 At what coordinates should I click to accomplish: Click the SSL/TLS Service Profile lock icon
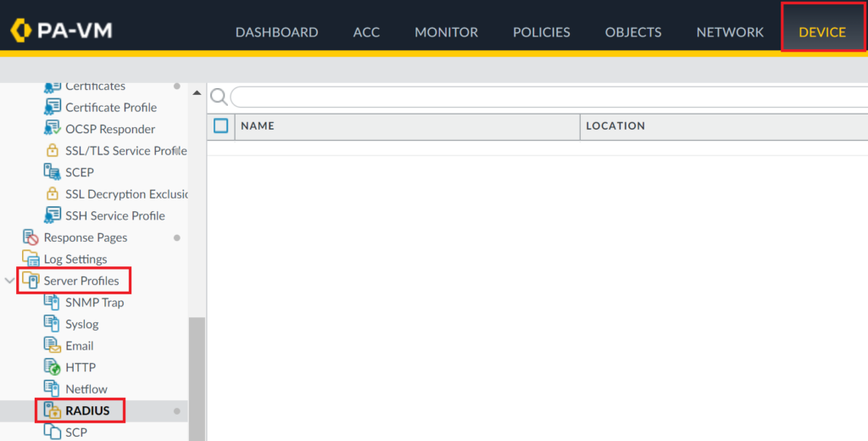click(53, 151)
